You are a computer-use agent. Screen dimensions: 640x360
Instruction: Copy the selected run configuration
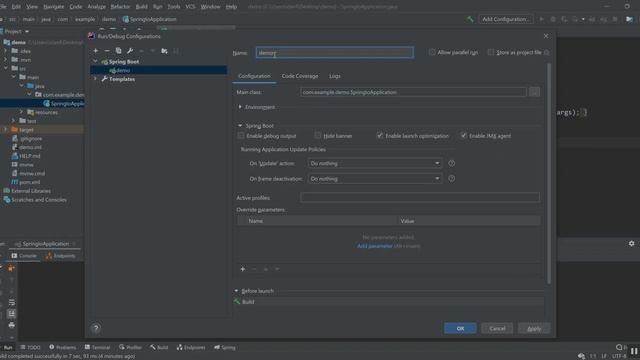point(118,51)
